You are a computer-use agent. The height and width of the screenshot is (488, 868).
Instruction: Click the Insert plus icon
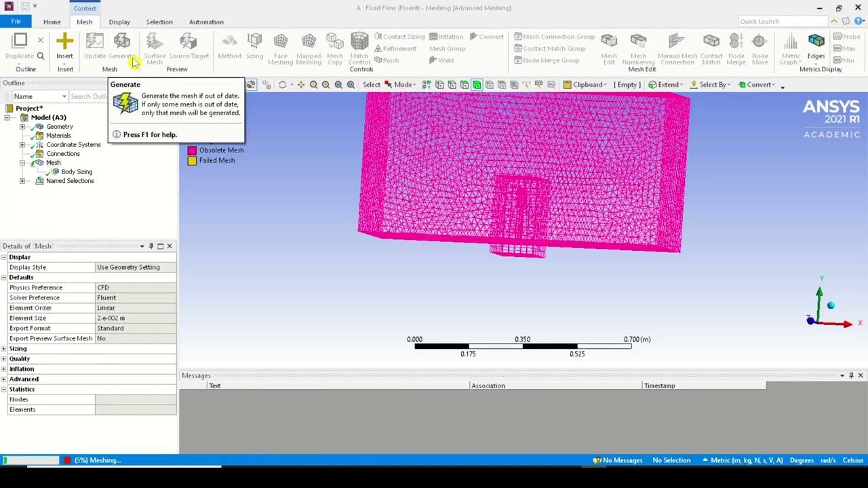coord(64,41)
